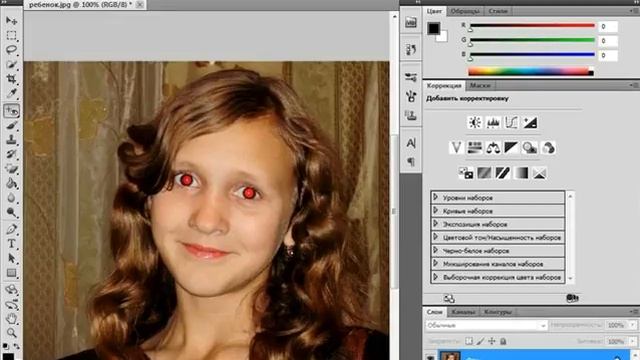640x360 pixels.
Task: Click the foreground color swatch in Color panel
Action: [x=433, y=28]
